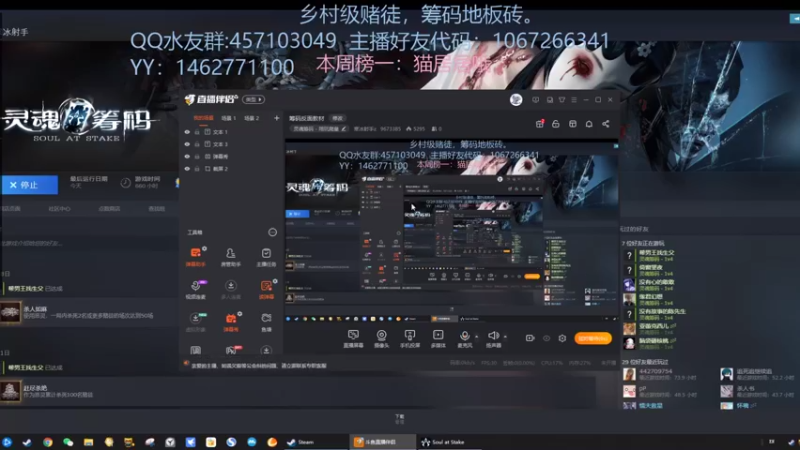This screenshot has height=450, width=800.
Task: Select the 直播伴侣 taskbar button
Action: coord(382,442)
